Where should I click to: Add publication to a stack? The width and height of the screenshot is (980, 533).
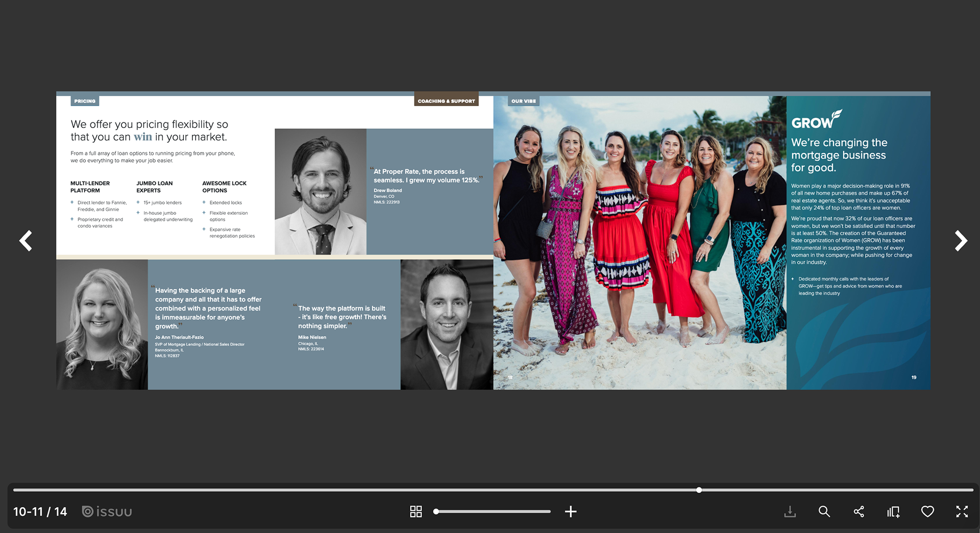(893, 512)
